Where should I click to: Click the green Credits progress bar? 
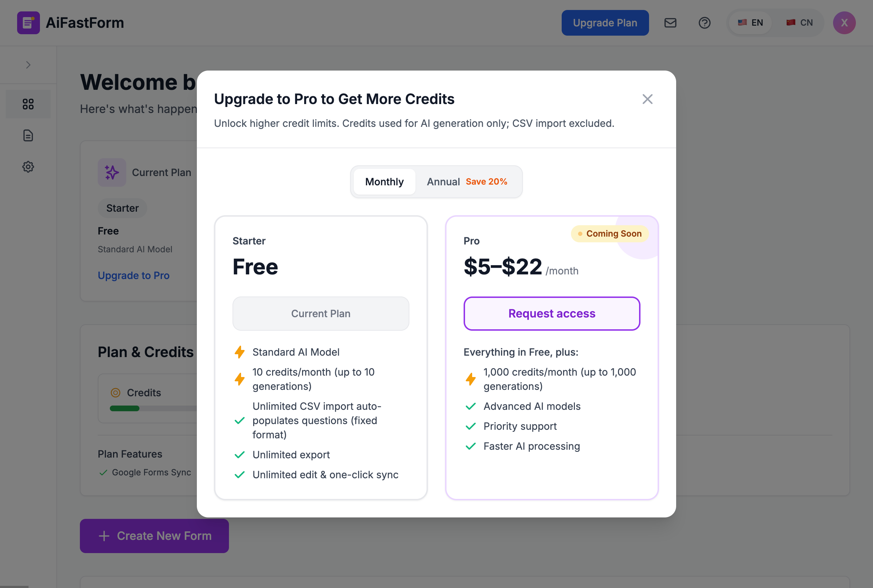pos(124,408)
